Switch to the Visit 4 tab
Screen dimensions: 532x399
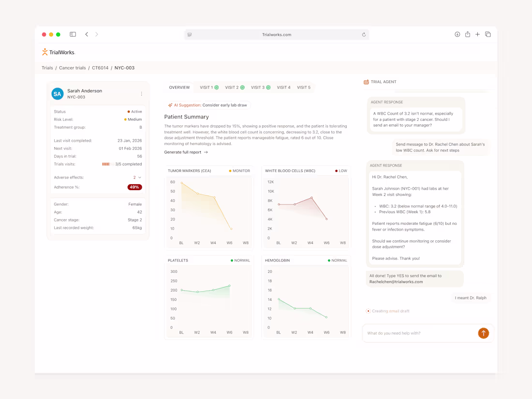pyautogui.click(x=284, y=87)
